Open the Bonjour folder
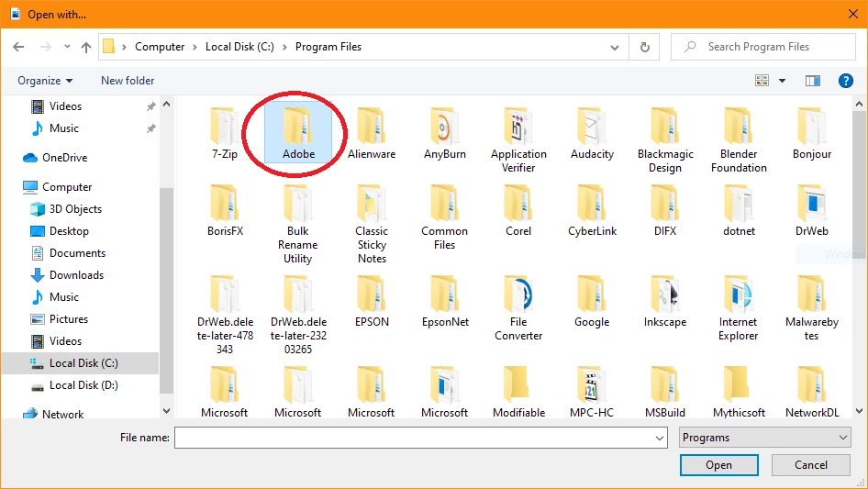The height and width of the screenshot is (489, 868). tap(811, 133)
